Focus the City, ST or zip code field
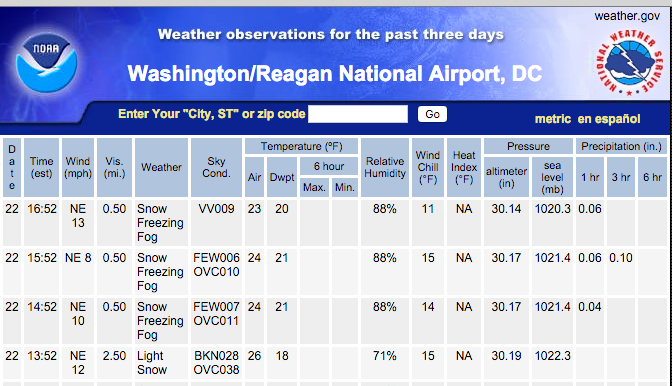This screenshot has height=386, width=672. point(358,114)
